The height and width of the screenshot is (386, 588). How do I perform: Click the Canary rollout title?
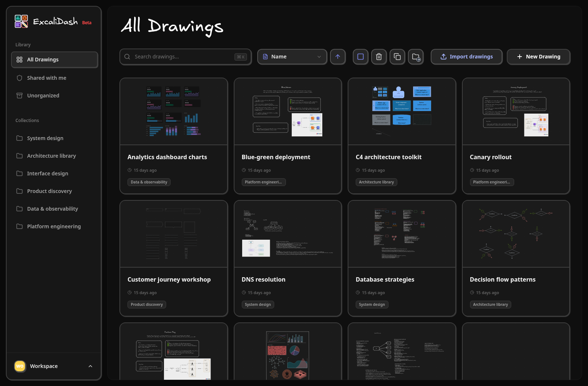[x=491, y=157]
